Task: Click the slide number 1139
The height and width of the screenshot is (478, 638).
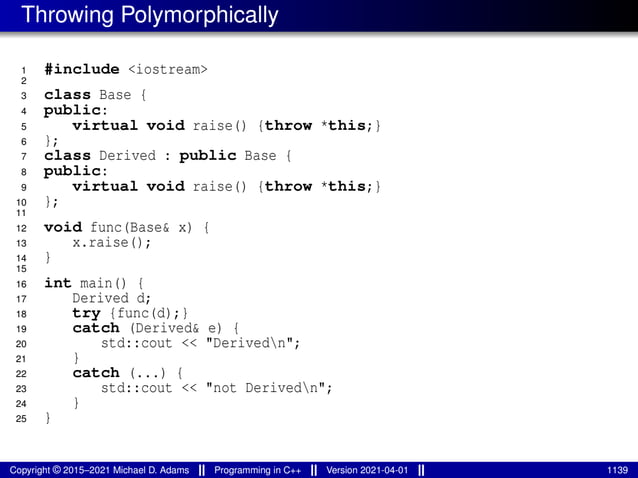Action: (617, 470)
